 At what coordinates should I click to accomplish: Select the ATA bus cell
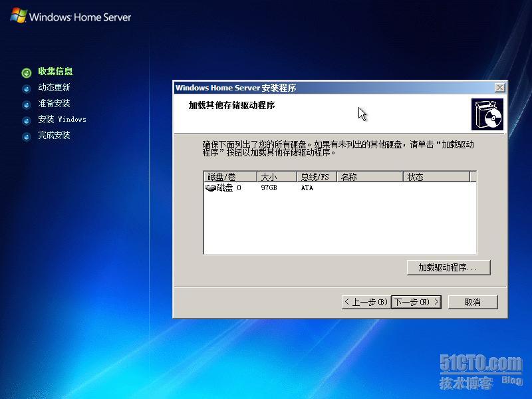307,188
